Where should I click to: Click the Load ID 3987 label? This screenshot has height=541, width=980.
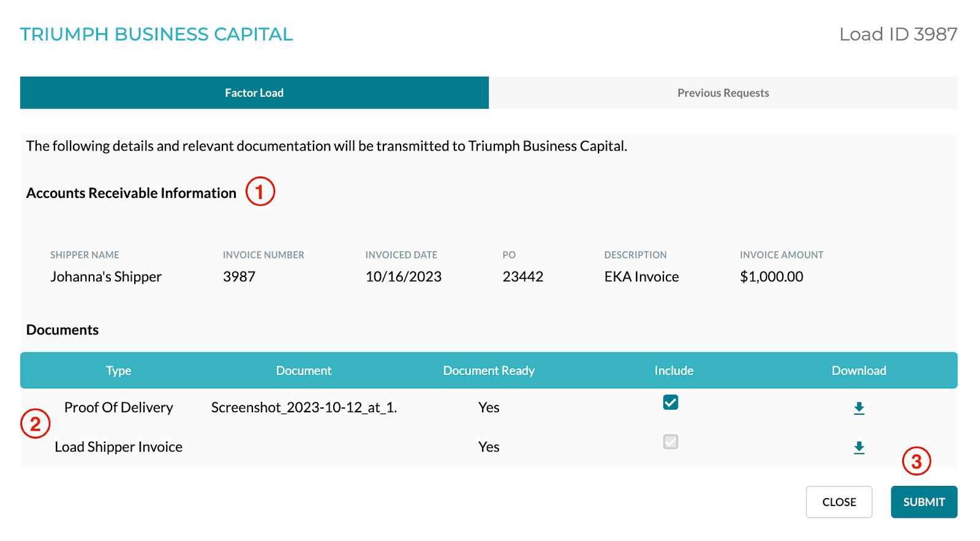898,34
